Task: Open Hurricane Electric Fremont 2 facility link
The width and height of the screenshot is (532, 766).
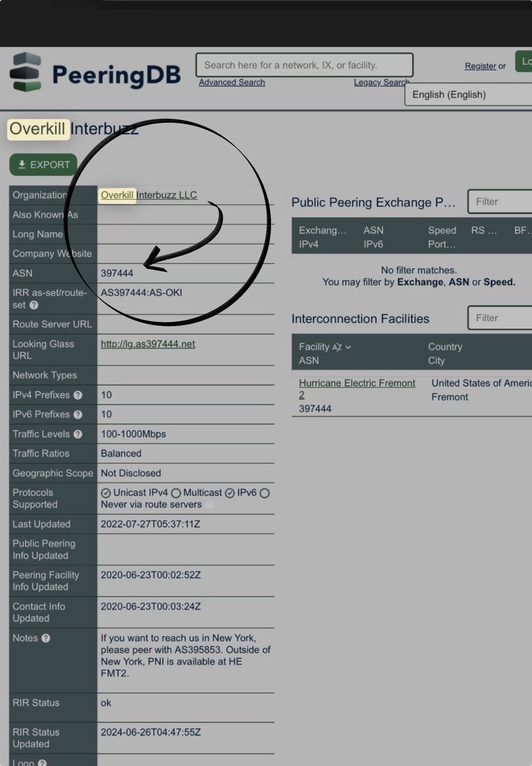Action: [357, 389]
